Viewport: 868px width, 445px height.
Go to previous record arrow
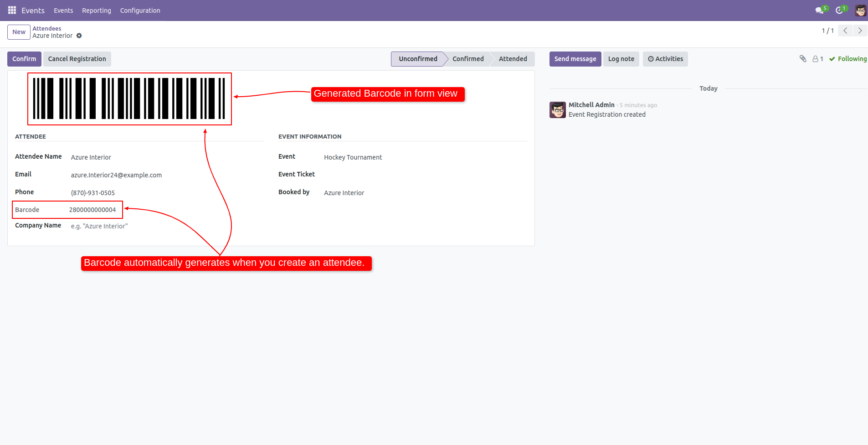pyautogui.click(x=845, y=31)
